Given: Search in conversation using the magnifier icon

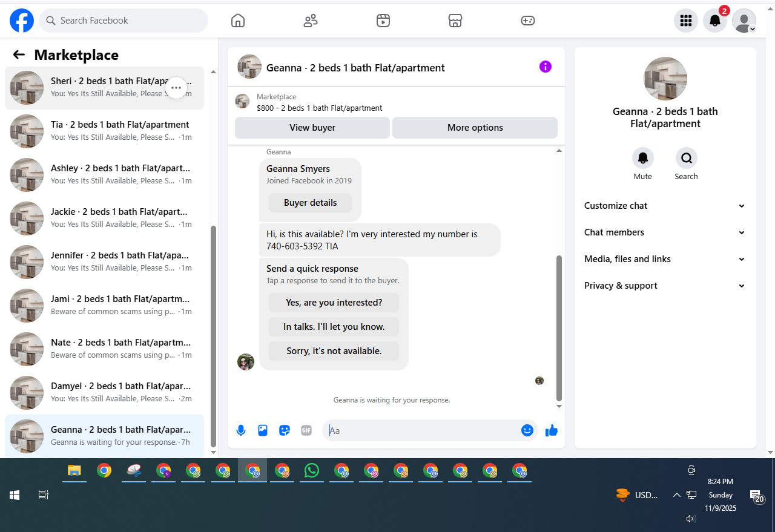Looking at the screenshot, I should click(x=687, y=158).
